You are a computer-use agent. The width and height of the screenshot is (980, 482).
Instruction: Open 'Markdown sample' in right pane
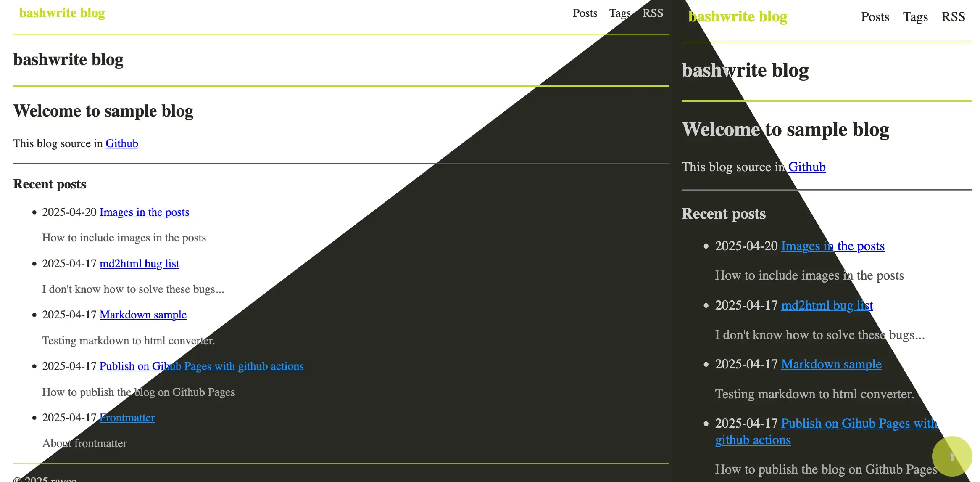[x=831, y=364]
